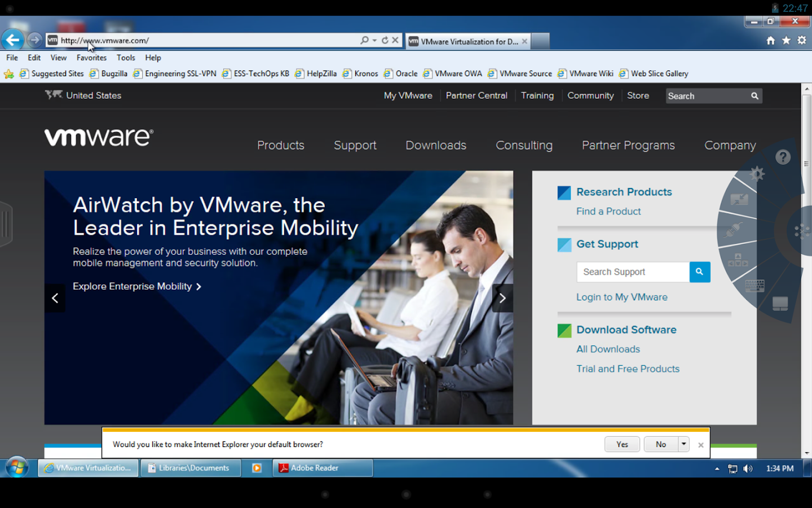
Task: Show on-screen keyboard from radial menu
Action: [x=754, y=286]
